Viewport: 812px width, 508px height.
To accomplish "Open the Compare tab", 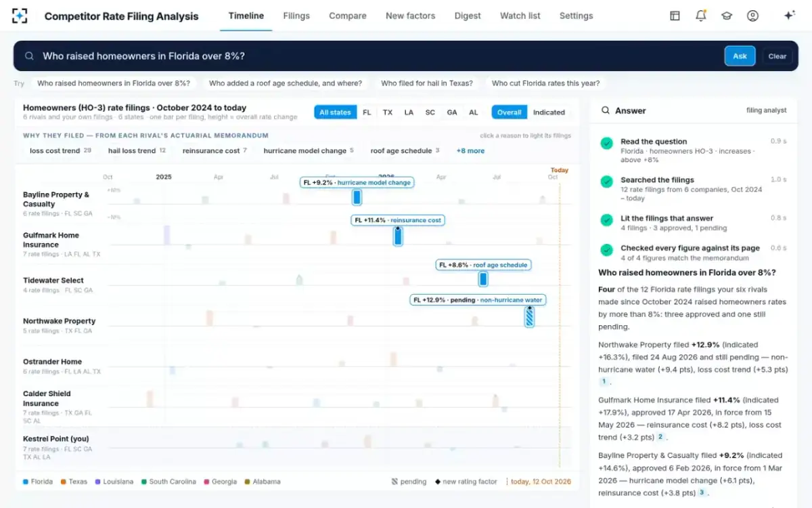I will tap(348, 16).
